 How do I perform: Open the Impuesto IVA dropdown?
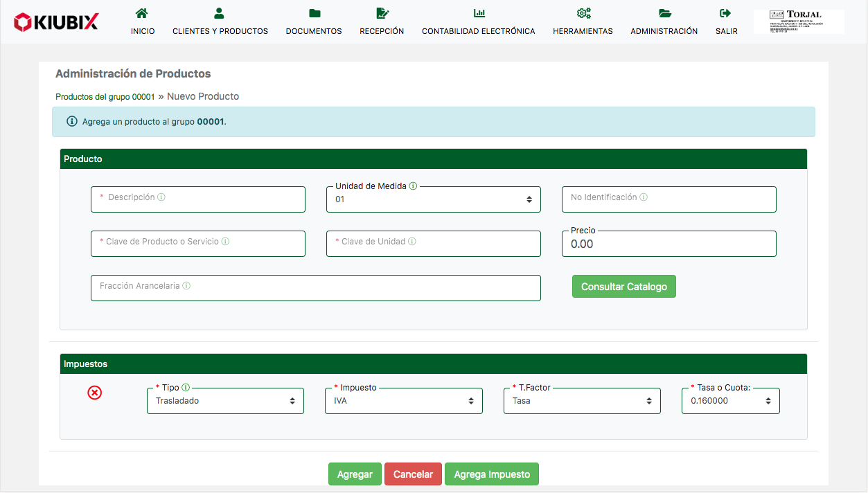[403, 401]
